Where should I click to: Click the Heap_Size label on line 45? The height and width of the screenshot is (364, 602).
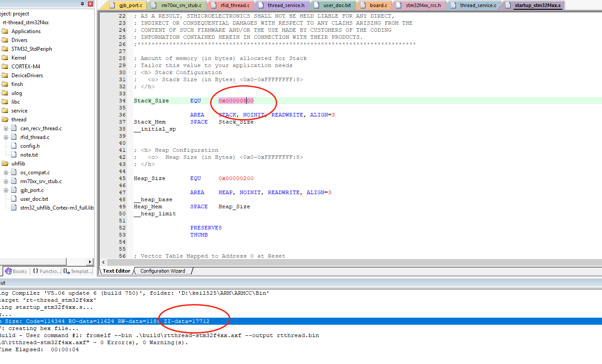tap(150, 178)
